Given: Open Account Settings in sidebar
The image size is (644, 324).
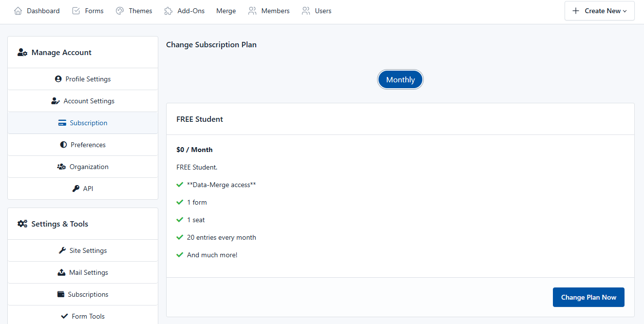Looking at the screenshot, I should 89,101.
